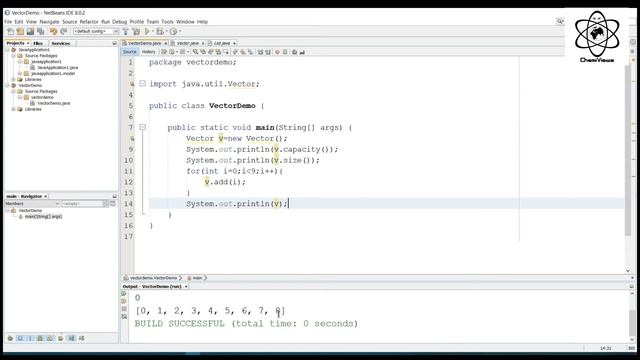
Task: Click the Start Macro Recording red icon
Action: click(278, 52)
